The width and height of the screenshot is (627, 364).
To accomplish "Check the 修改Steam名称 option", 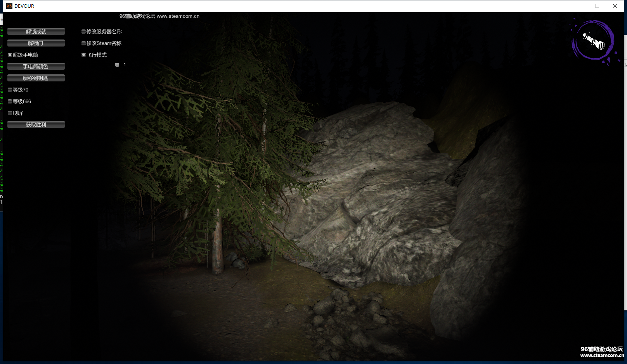I will pyautogui.click(x=83, y=43).
